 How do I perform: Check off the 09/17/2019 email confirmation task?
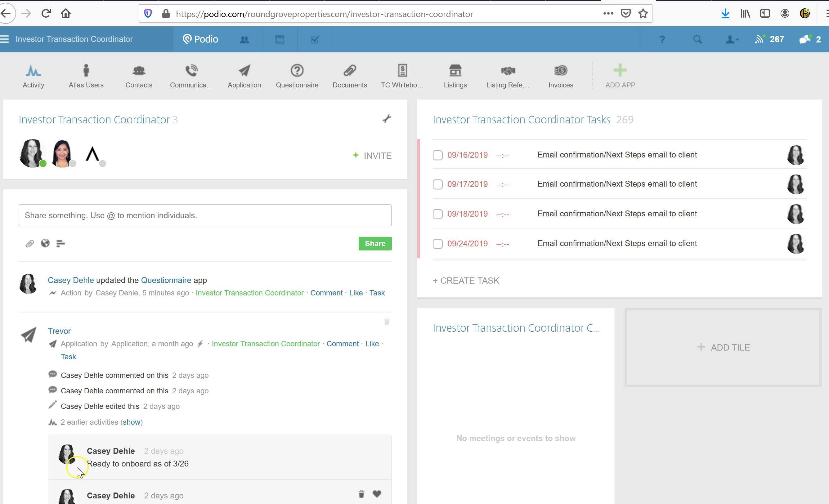click(437, 184)
